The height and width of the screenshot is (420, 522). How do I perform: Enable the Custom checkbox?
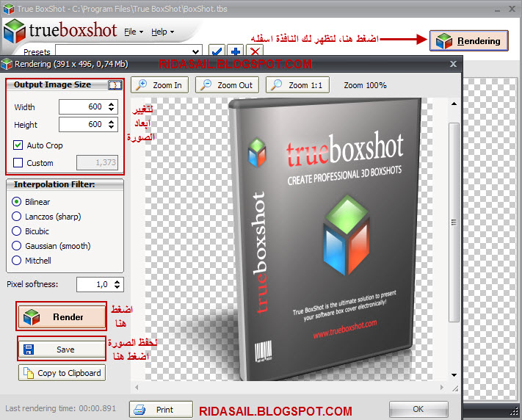coord(18,162)
